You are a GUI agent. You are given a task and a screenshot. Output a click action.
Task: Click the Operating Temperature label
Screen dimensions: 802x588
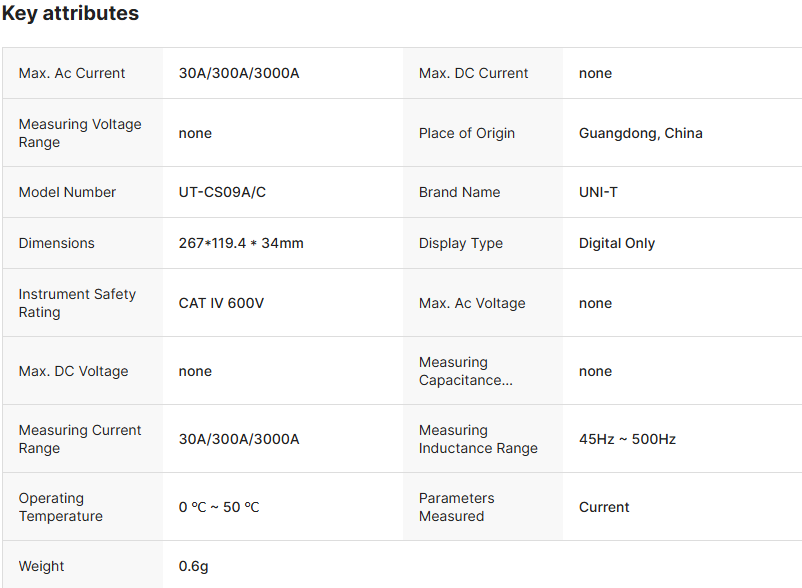[61, 507]
